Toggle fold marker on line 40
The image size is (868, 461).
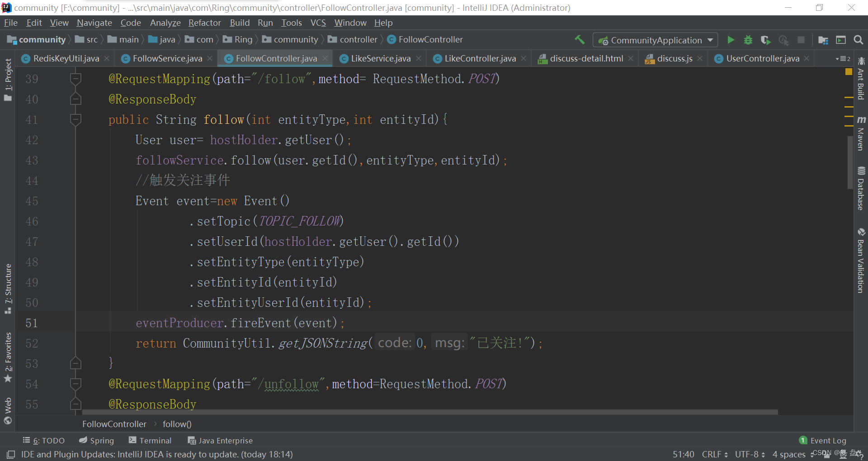[75, 99]
